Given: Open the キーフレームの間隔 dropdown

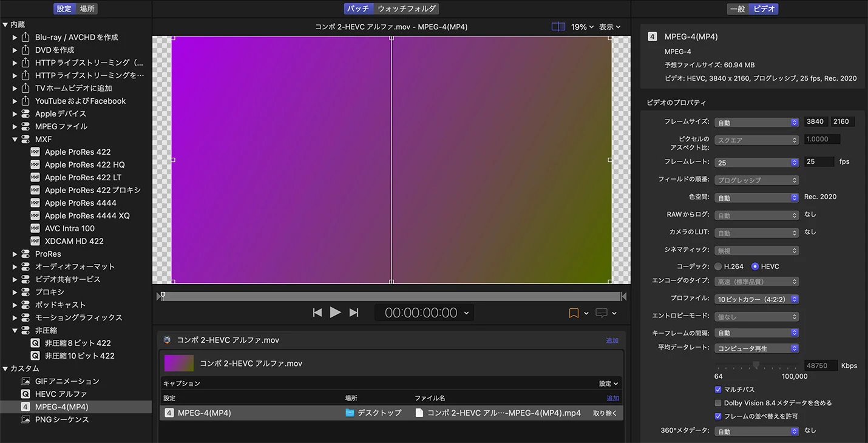Looking at the screenshot, I should tap(756, 333).
